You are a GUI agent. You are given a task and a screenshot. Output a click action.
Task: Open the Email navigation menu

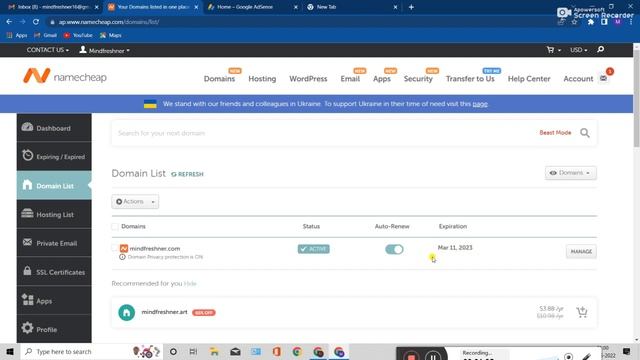tap(350, 79)
